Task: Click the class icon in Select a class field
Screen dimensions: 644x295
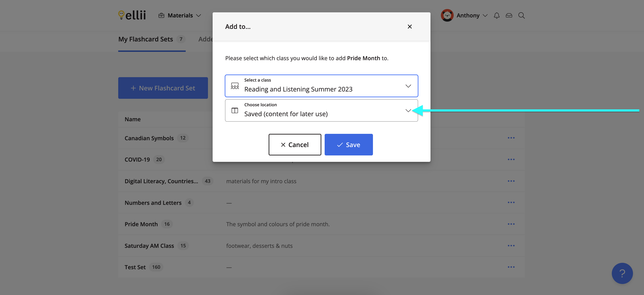Action: point(234,86)
